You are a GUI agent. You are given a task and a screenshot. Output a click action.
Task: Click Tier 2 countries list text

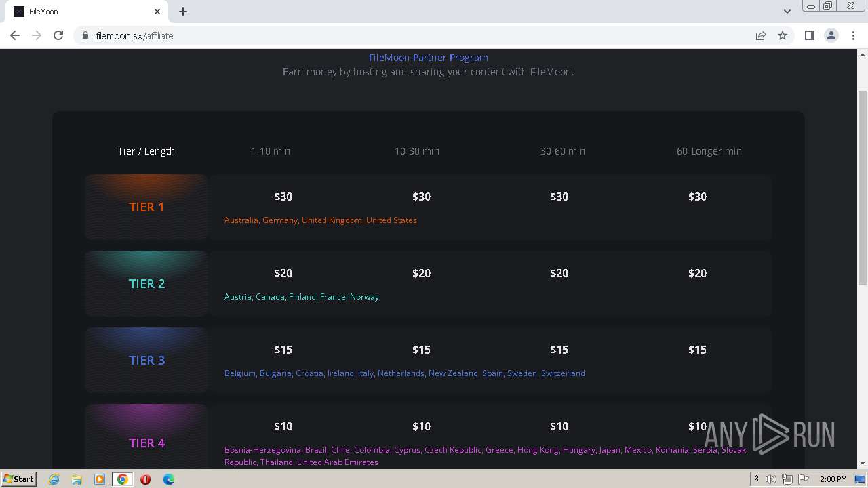[302, 297]
